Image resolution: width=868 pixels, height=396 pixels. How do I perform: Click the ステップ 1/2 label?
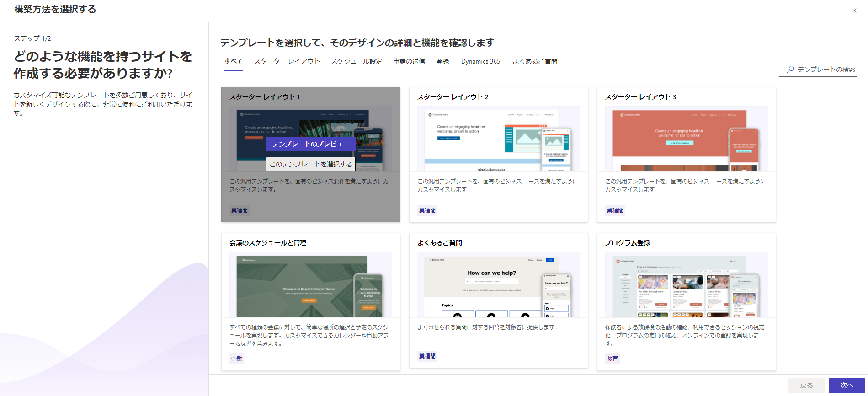32,38
